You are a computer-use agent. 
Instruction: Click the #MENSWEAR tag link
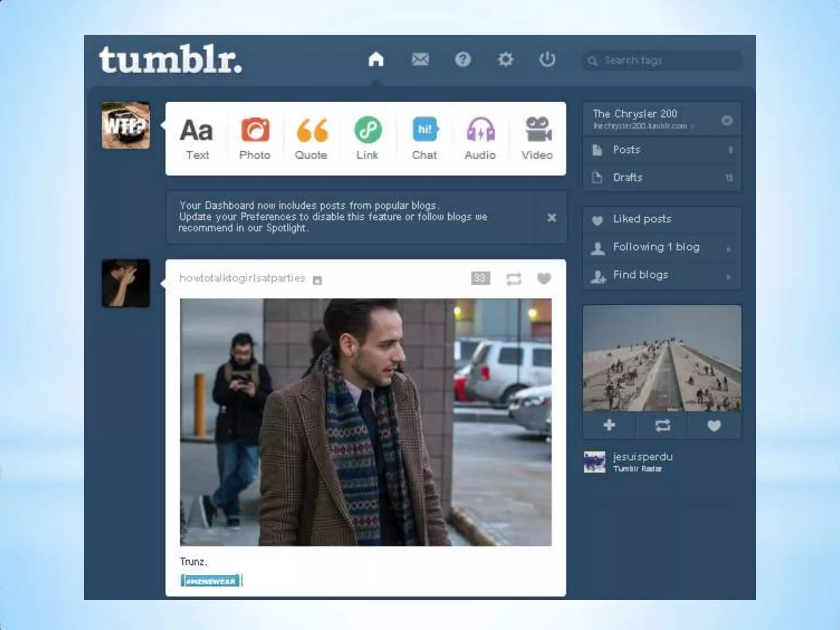[x=211, y=581]
